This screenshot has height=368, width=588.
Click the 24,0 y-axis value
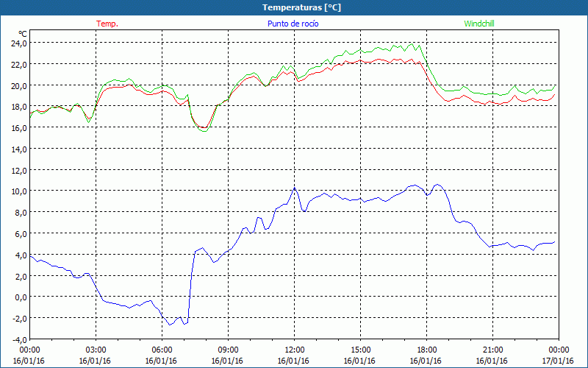point(19,43)
